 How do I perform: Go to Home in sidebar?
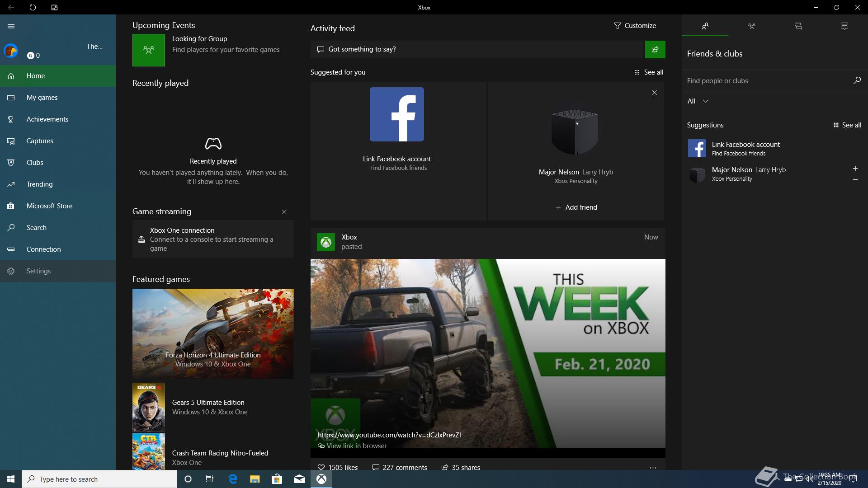click(x=58, y=76)
